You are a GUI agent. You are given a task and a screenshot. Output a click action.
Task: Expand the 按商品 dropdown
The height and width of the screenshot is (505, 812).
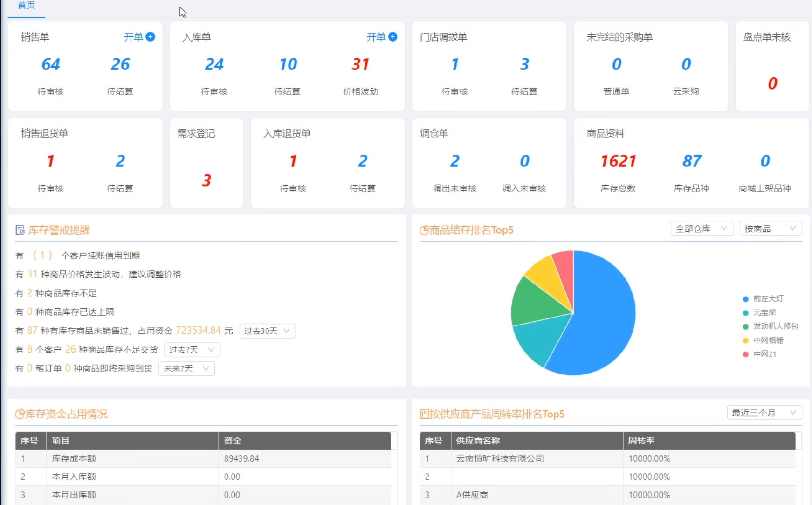pyautogui.click(x=771, y=228)
